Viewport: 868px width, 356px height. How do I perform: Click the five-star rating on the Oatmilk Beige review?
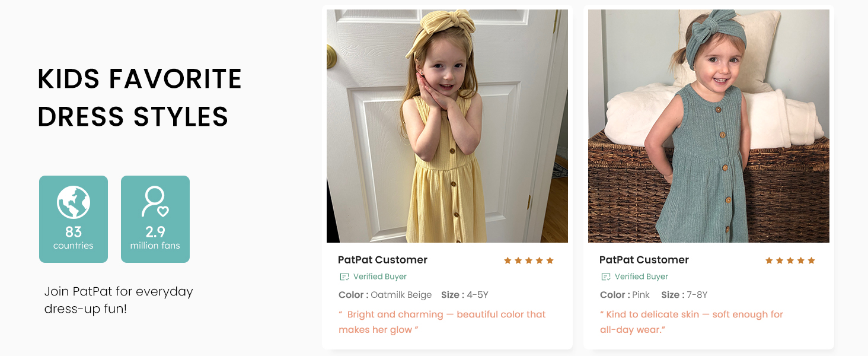coord(528,260)
